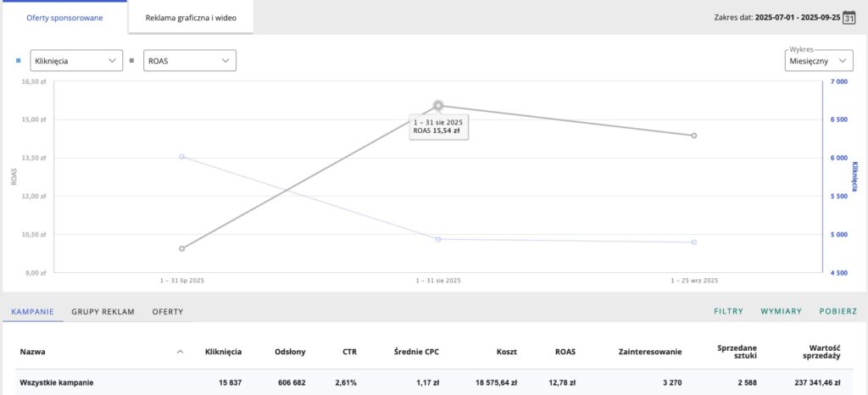Image resolution: width=868 pixels, height=395 pixels.
Task: Switch to Oferty sponsorowane tab
Action: coord(64,17)
